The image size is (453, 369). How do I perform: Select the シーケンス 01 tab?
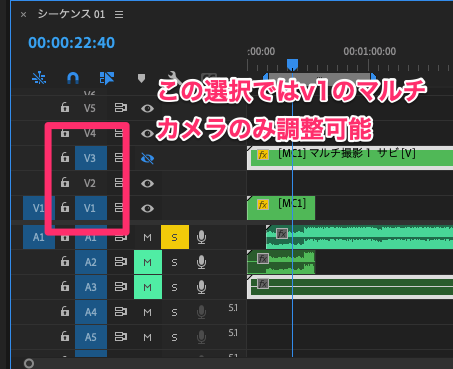point(71,14)
